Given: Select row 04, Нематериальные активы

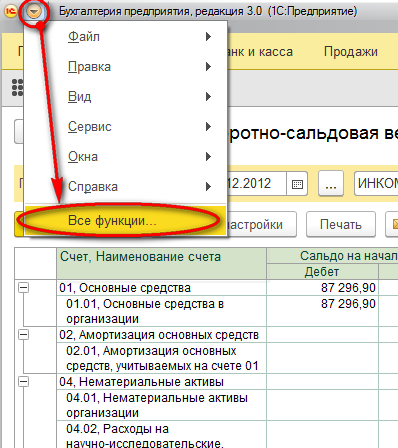Looking at the screenshot, I should (x=162, y=382).
